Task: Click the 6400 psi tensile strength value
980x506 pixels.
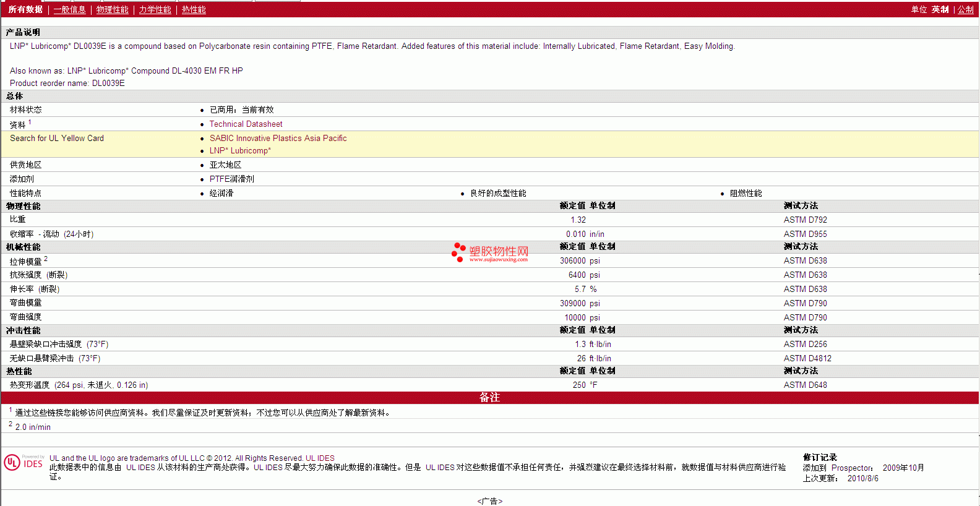Action: [584, 275]
